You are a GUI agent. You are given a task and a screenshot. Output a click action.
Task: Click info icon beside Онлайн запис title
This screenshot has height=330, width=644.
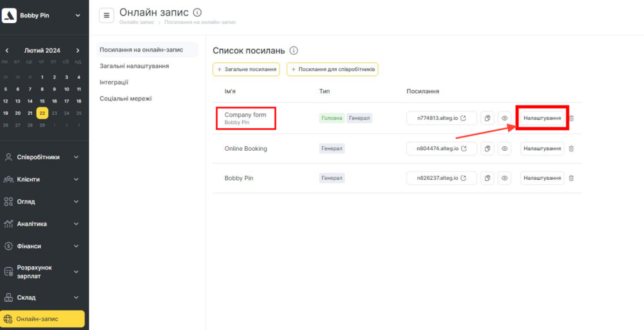pos(197,12)
